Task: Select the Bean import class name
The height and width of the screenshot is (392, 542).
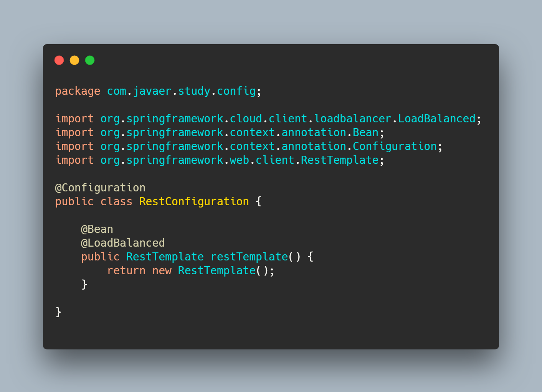Action: tap(365, 133)
